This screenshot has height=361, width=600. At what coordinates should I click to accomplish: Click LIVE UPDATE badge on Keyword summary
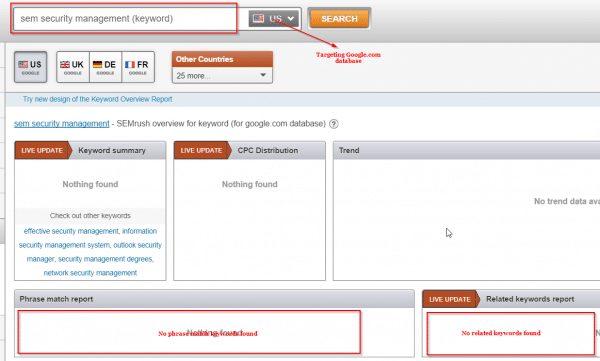click(x=42, y=150)
